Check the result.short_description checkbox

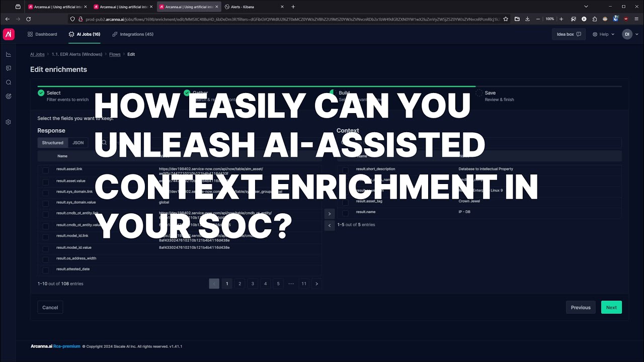(345, 170)
